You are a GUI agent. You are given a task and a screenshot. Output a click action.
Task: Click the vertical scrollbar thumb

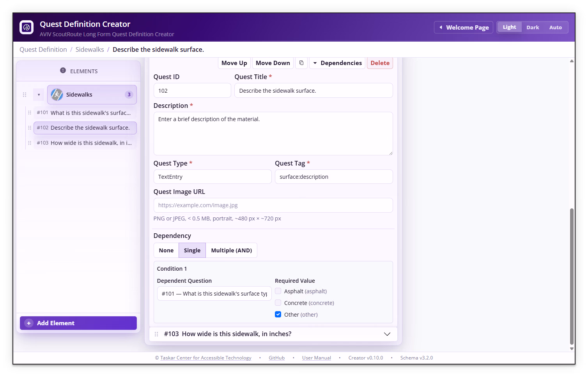tap(572, 277)
